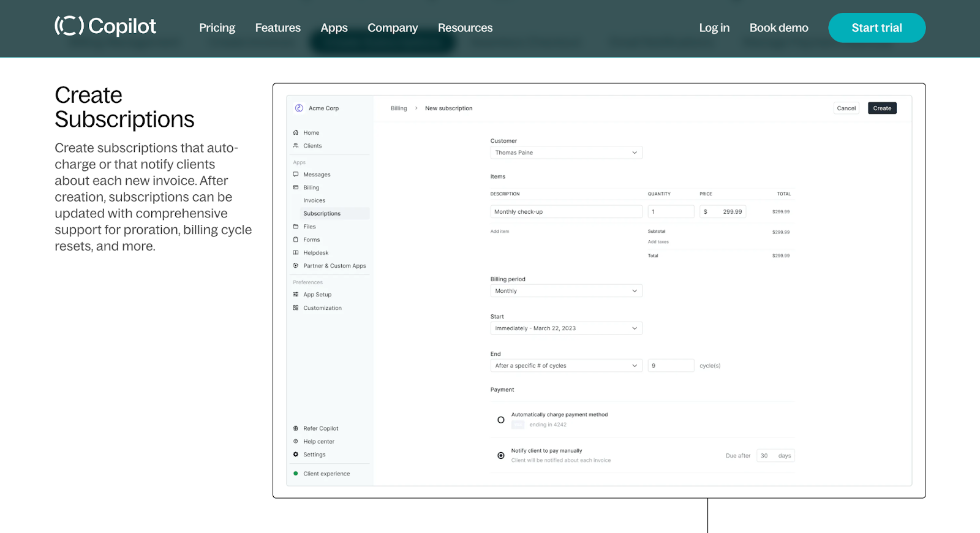
Task: Click the App Setup sliders icon
Action: [296, 295]
